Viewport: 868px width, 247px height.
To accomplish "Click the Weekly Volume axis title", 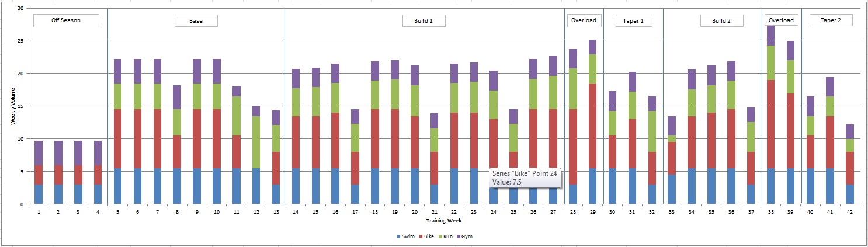I will [x=13, y=106].
